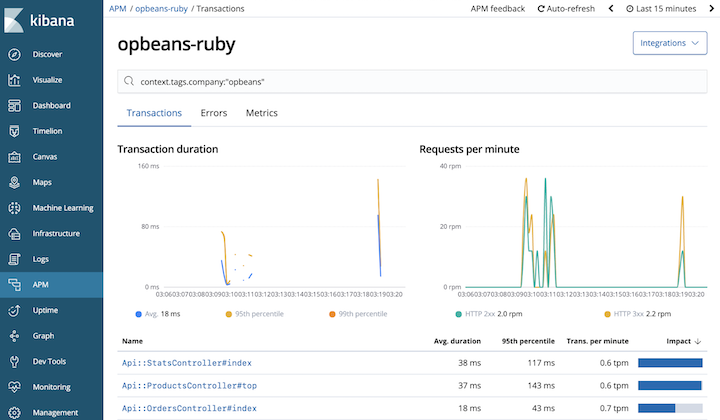Image resolution: width=720 pixels, height=420 pixels.
Task: Toggle the 99th percentile legend
Action: pos(358,314)
